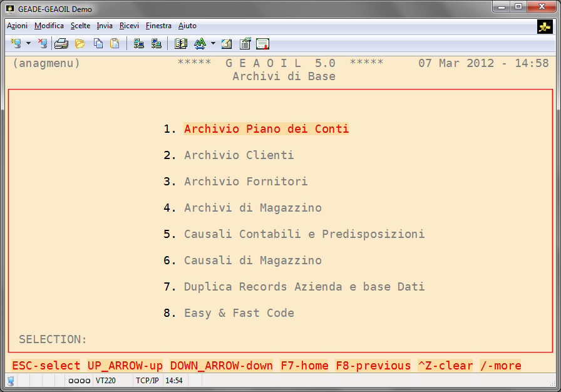The height and width of the screenshot is (392, 561).
Task: Click the printer icon in toolbar
Action: pos(61,43)
